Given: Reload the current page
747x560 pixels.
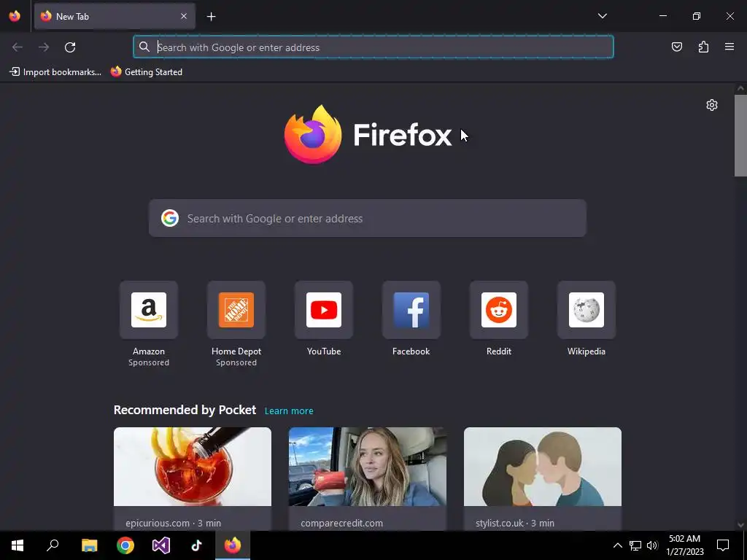Looking at the screenshot, I should 70,47.
